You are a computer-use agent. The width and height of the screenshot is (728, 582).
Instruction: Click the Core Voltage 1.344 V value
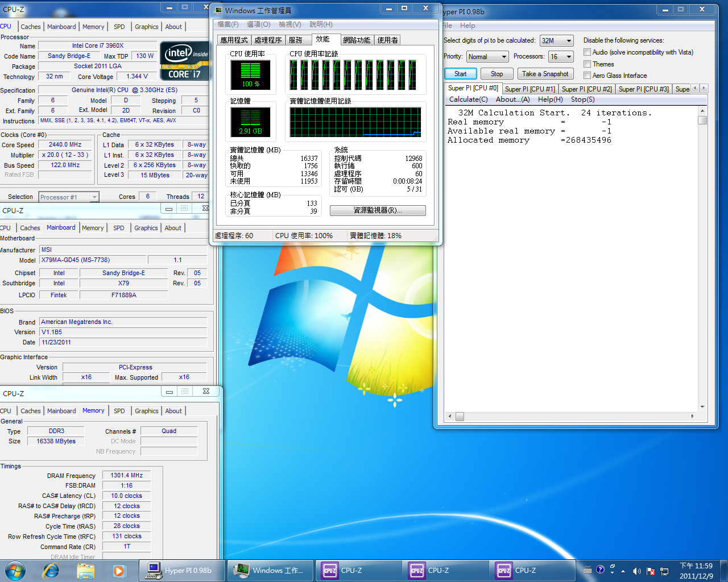click(137, 76)
